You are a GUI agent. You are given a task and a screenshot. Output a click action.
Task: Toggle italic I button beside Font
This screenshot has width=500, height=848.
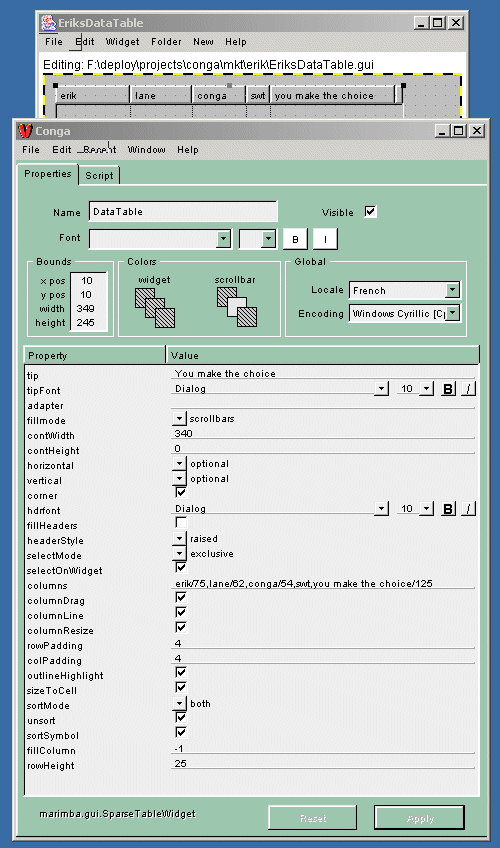coord(325,239)
